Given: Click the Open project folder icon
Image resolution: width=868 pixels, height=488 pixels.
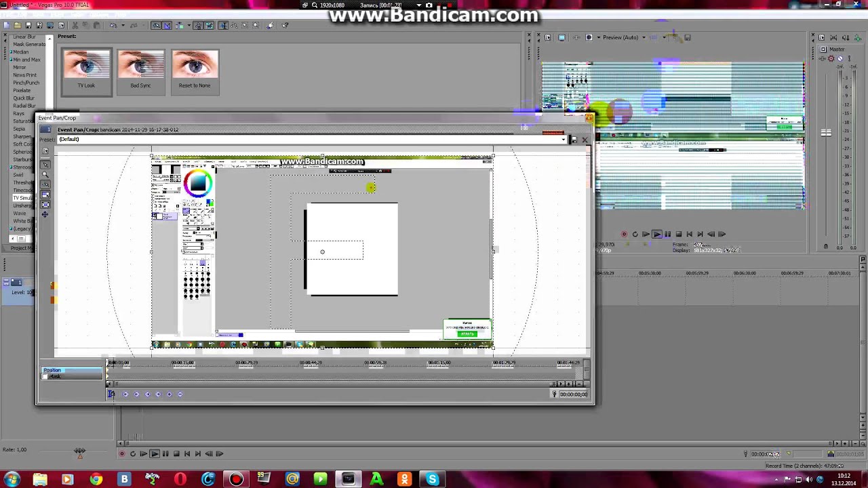Looking at the screenshot, I should [x=18, y=26].
